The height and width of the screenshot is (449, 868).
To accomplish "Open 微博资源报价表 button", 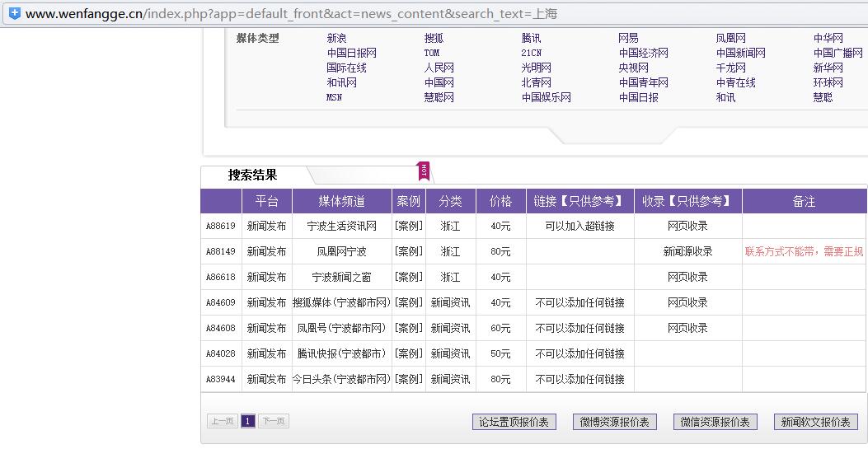I will (x=614, y=422).
